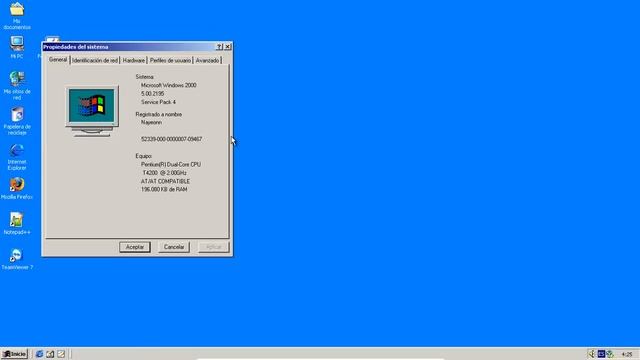Image resolution: width=640 pixels, height=360 pixels.
Task: Go to the Avanzado tab
Action: [207, 60]
